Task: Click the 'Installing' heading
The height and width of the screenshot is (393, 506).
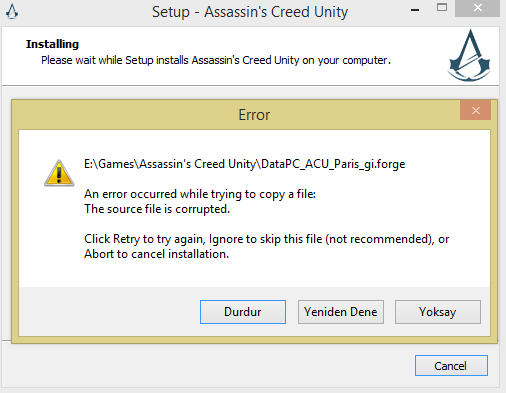Action: click(52, 44)
